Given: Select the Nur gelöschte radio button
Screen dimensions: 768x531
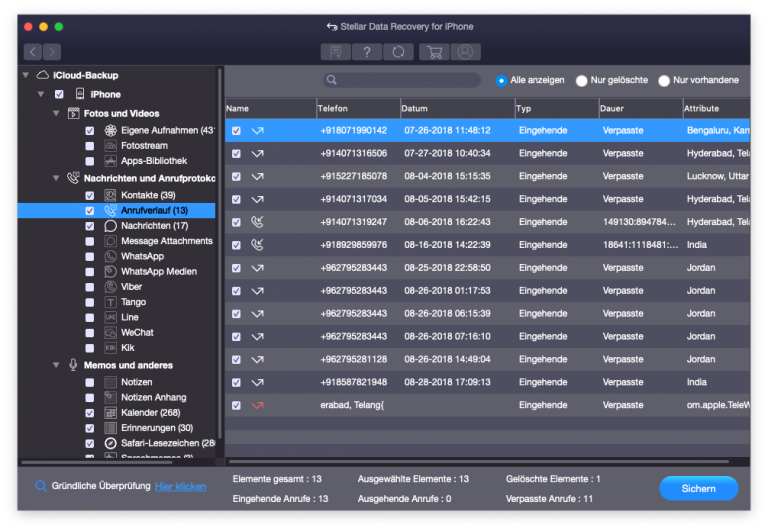Looking at the screenshot, I should point(581,80).
